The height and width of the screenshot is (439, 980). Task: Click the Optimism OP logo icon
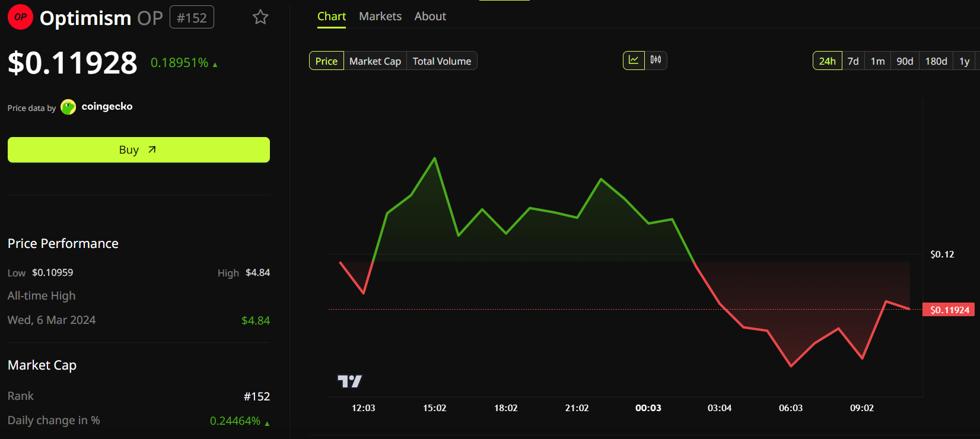click(20, 17)
